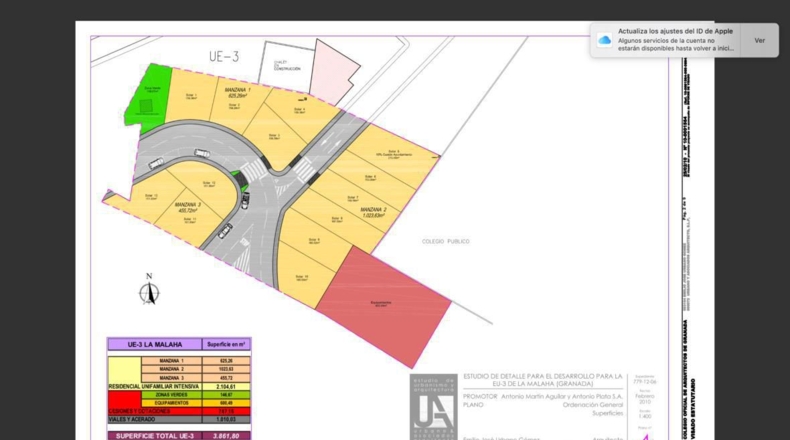
Task: Click the "Ordenación General" text
Action: (x=592, y=405)
